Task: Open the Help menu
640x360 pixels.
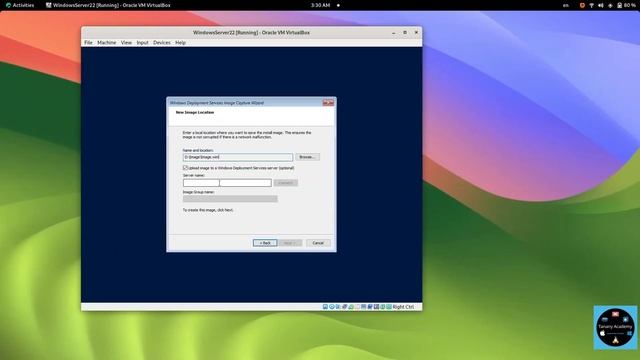Action: (180, 42)
